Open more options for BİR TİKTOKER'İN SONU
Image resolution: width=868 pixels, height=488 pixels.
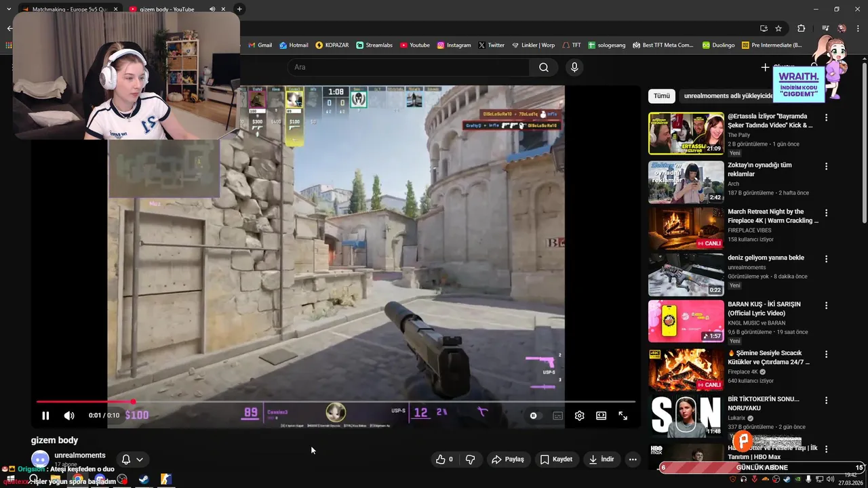[826, 400]
